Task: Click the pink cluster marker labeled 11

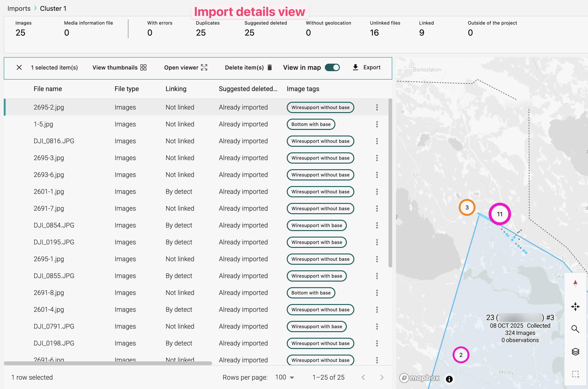Action: coord(500,214)
